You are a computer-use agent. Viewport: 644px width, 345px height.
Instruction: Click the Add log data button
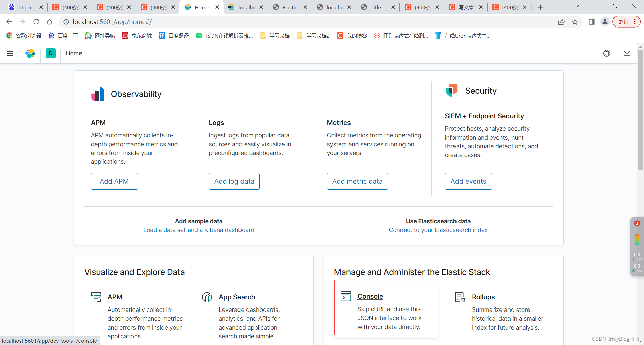pos(234,181)
